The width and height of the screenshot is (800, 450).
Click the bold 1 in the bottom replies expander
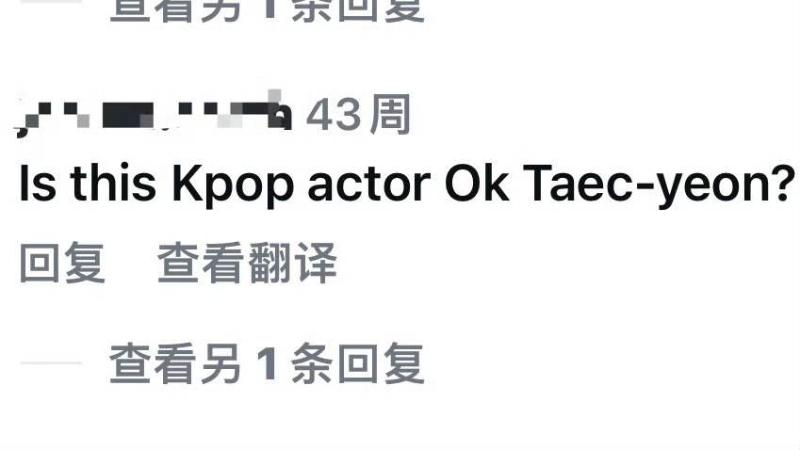coord(268,363)
